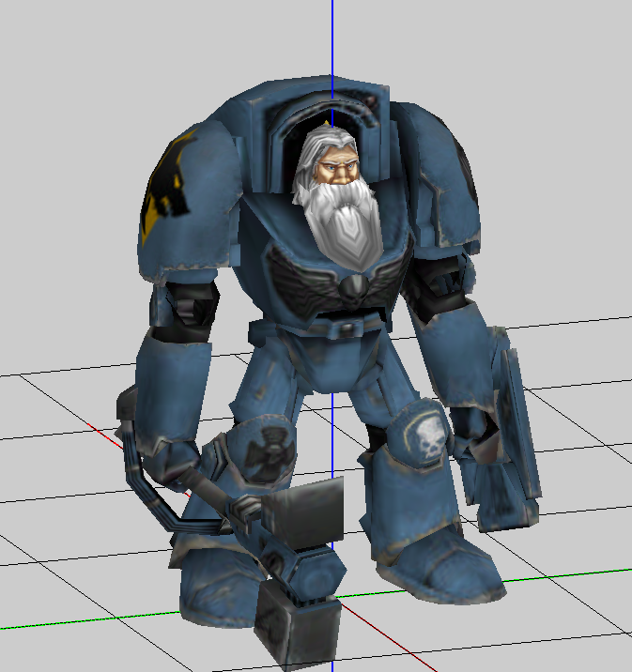Click the white skull emblem on the knee pad
The height and width of the screenshot is (672, 632).
coord(429,437)
